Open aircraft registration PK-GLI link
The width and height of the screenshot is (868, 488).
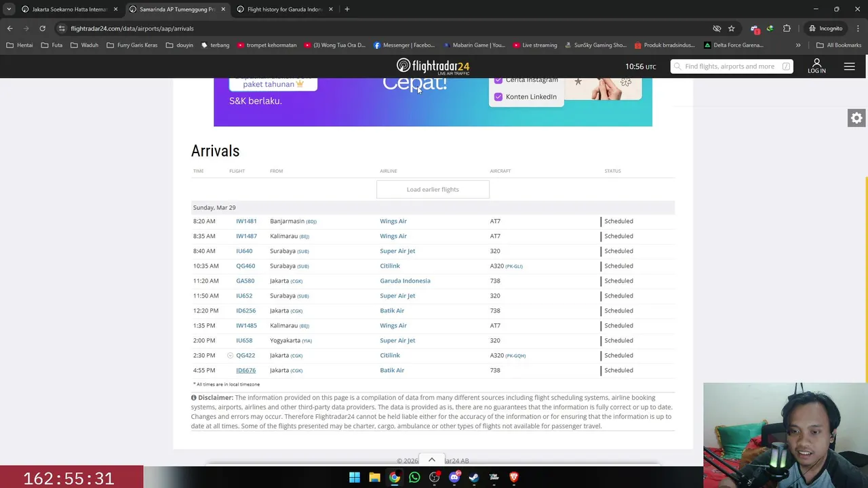514,266
